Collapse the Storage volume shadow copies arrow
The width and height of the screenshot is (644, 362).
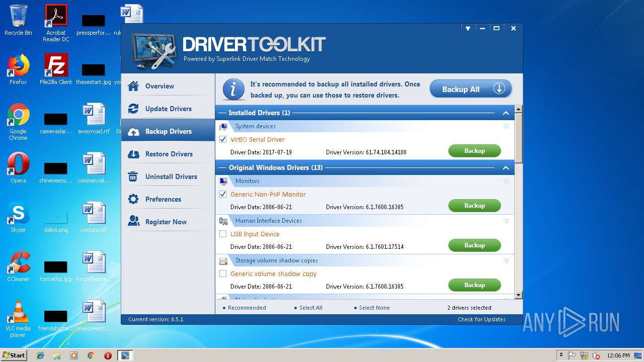(x=506, y=260)
